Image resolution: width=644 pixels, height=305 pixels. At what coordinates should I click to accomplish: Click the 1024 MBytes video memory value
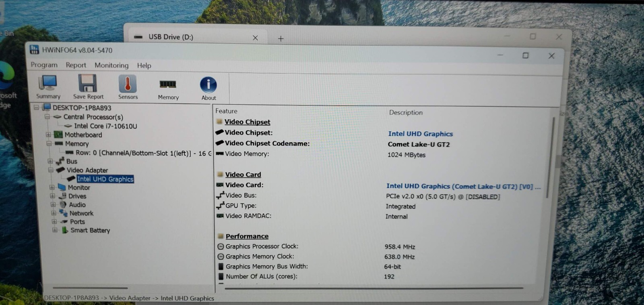pos(406,155)
